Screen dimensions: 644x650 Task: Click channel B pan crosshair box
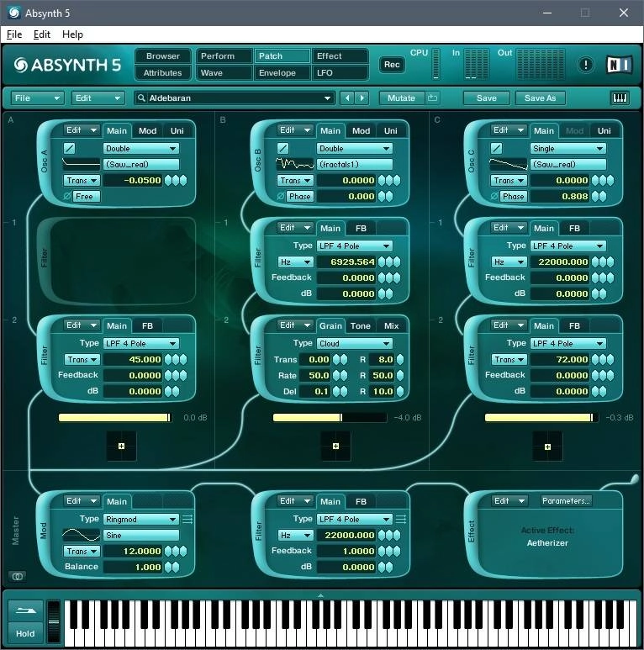click(x=335, y=446)
